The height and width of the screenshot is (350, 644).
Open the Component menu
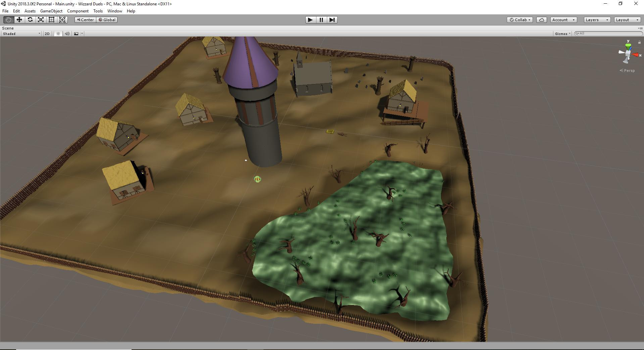pyautogui.click(x=78, y=11)
